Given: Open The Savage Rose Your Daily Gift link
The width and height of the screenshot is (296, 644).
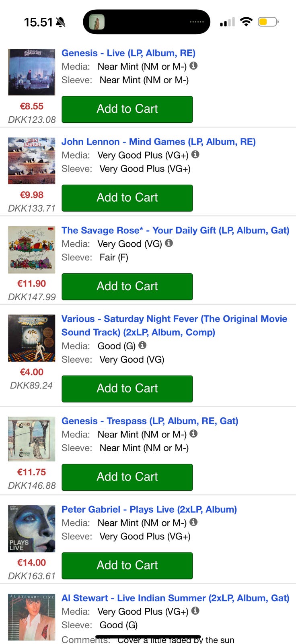Looking at the screenshot, I should click(175, 230).
